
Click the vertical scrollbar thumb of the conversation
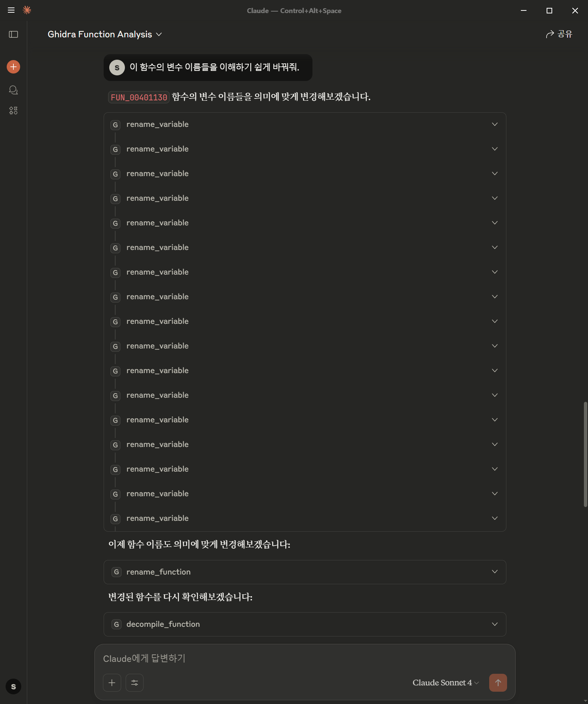click(x=585, y=454)
